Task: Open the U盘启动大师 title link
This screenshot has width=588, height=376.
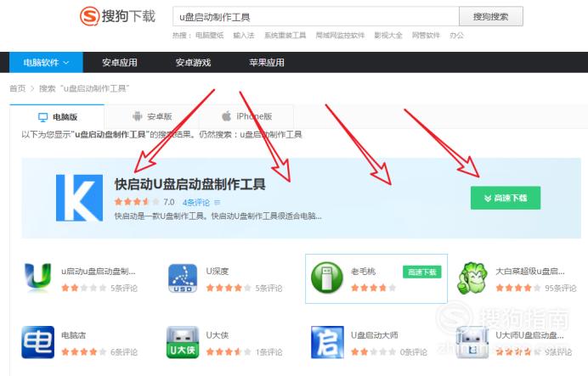Action: (x=374, y=335)
